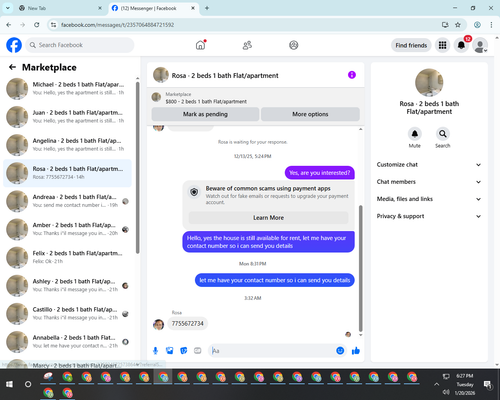Viewport: 500px width, 400px height.
Task: Click the Search Facebook field
Action: [x=80, y=45]
